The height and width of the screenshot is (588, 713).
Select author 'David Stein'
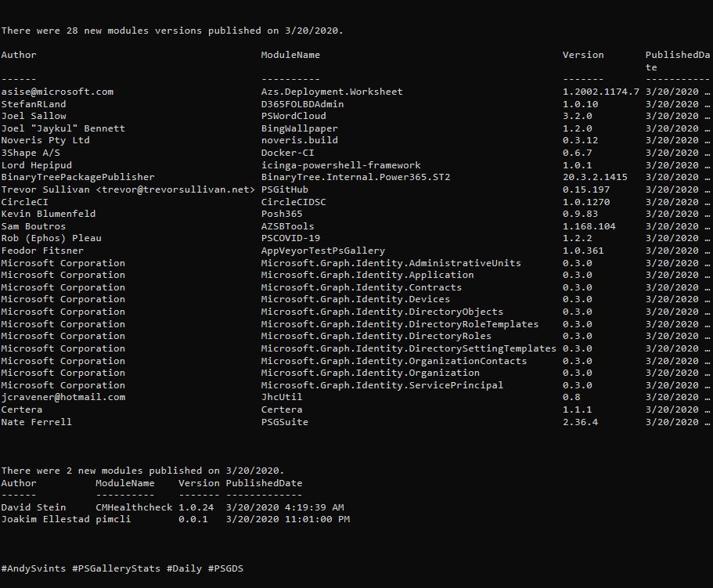click(33, 507)
